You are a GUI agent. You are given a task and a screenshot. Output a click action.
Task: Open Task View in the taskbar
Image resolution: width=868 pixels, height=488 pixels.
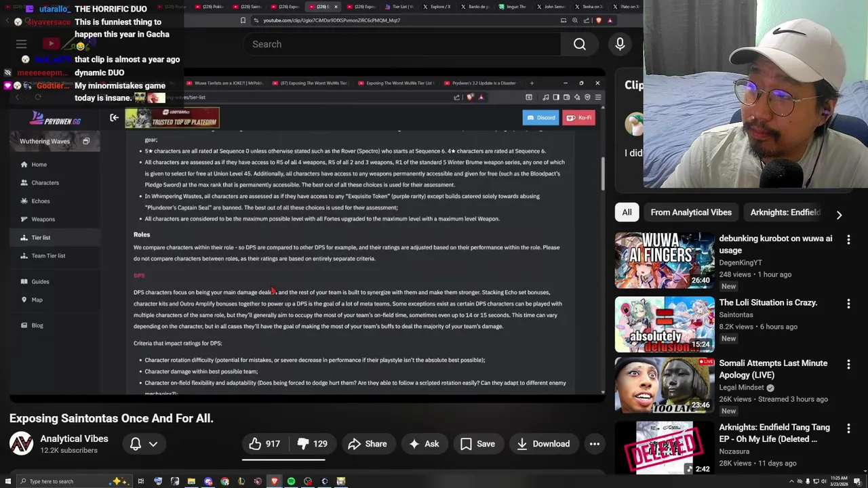tap(141, 481)
